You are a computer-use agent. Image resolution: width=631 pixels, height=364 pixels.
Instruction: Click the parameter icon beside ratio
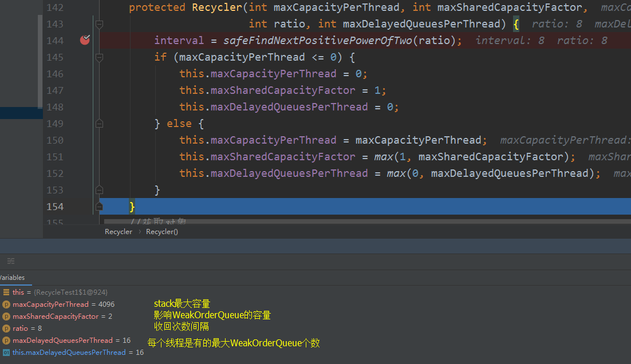coord(6,329)
